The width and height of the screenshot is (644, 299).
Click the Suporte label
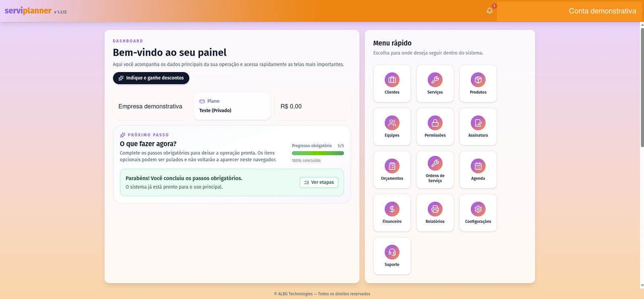point(392,265)
